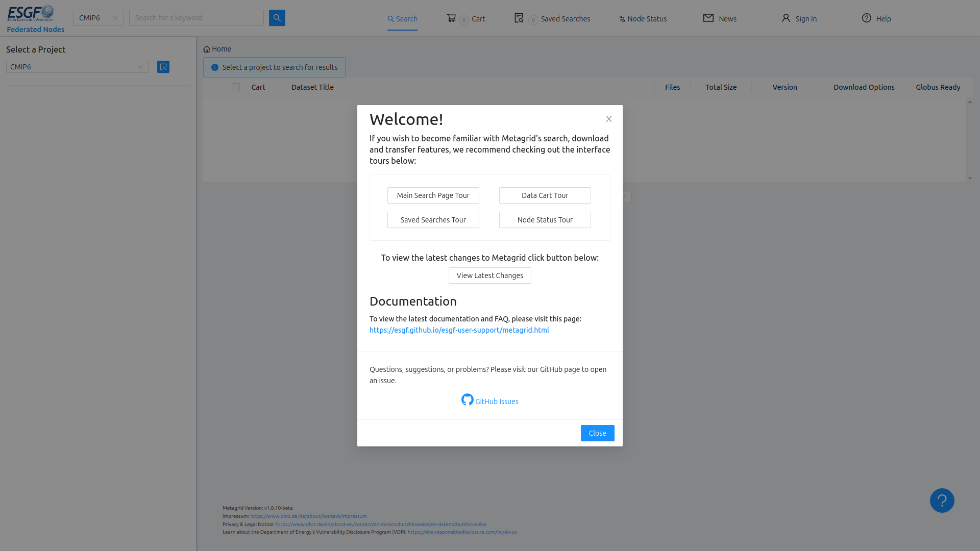The image size is (980, 551).
Task: Open the floating blue help button
Action: [942, 500]
